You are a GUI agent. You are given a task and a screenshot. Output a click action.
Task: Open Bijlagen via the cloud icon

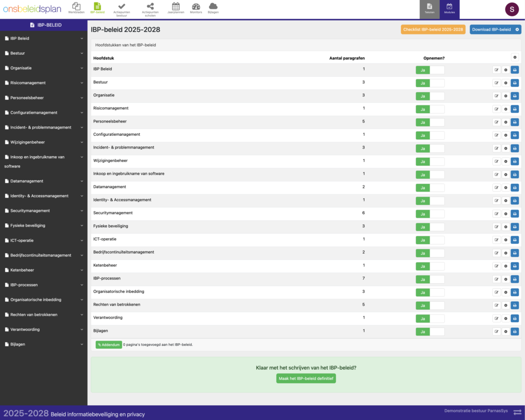point(213,7)
